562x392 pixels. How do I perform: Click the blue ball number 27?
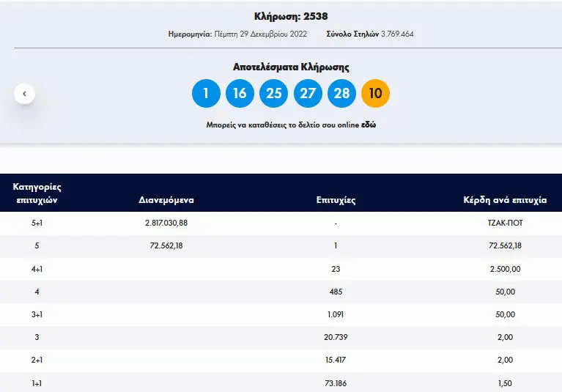[x=308, y=94]
